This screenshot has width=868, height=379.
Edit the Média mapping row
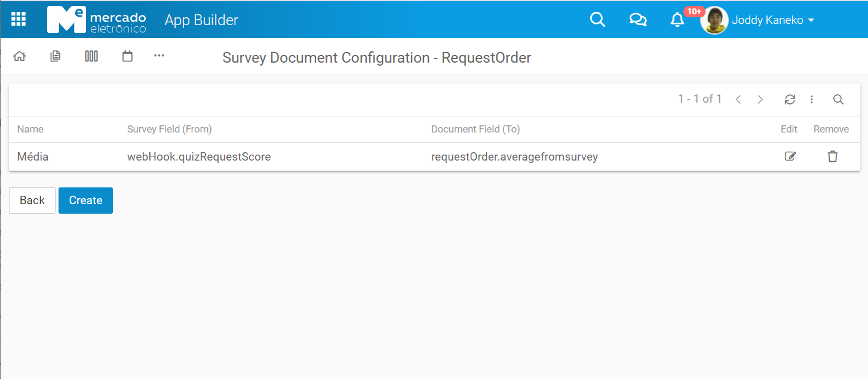(790, 156)
